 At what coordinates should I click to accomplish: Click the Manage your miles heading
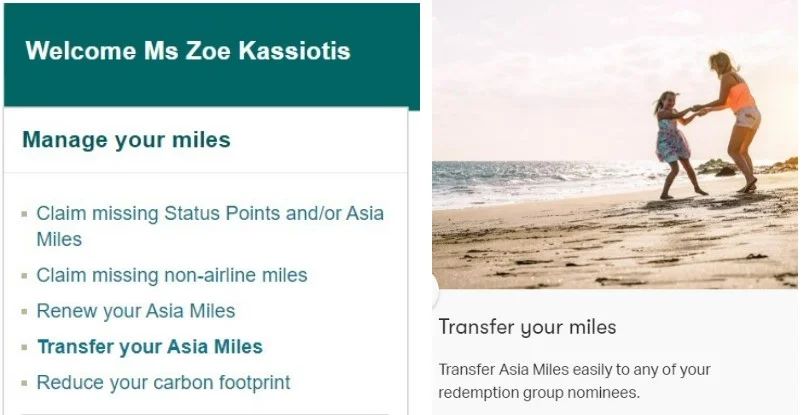pos(126,140)
